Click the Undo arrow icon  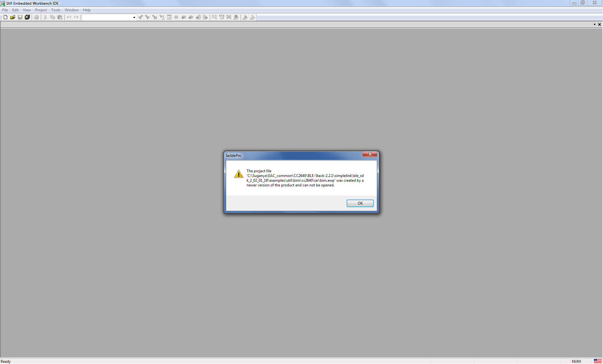(x=69, y=17)
